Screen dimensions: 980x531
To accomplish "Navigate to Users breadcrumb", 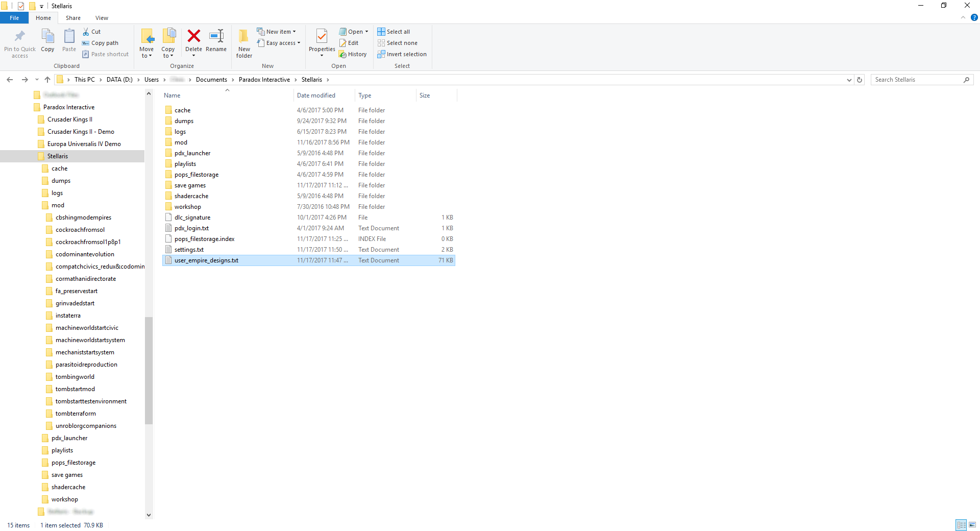I will click(152, 80).
